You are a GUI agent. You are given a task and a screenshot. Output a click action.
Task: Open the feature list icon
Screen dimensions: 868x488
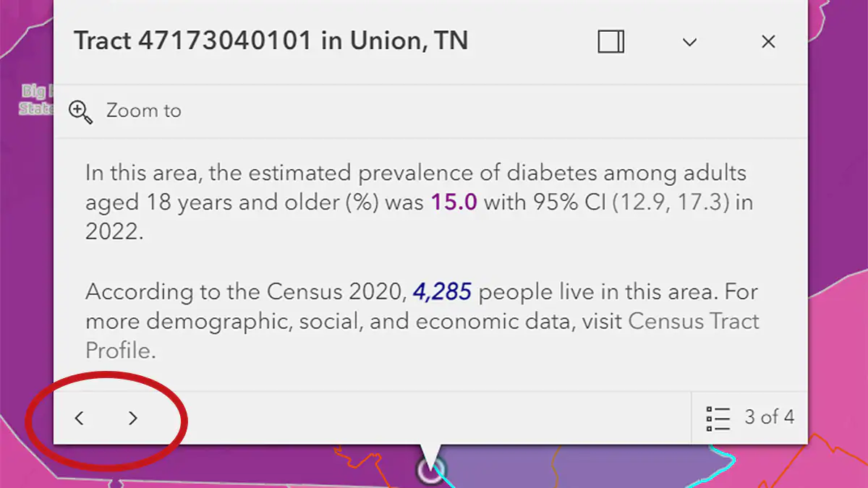[718, 418]
